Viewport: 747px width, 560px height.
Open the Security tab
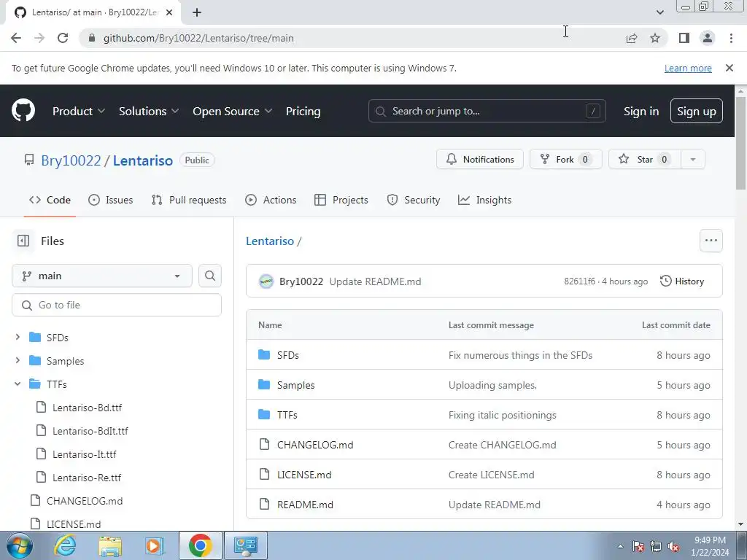pyautogui.click(x=413, y=200)
